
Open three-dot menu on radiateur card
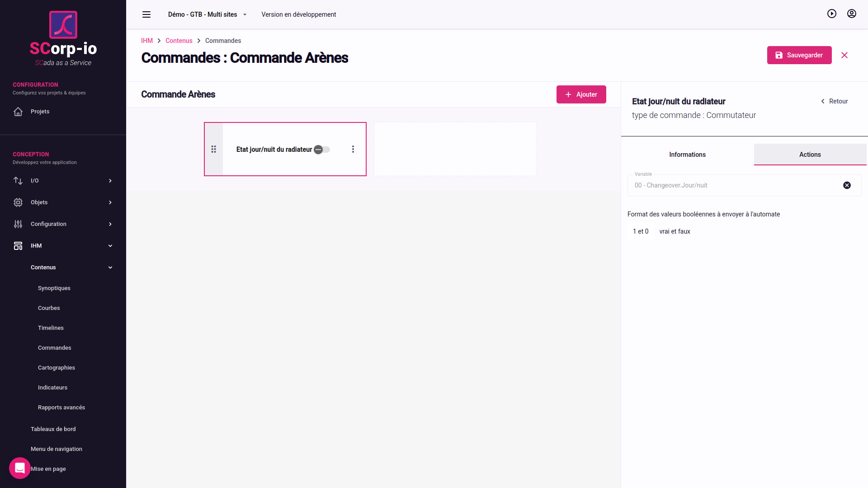tap(353, 149)
